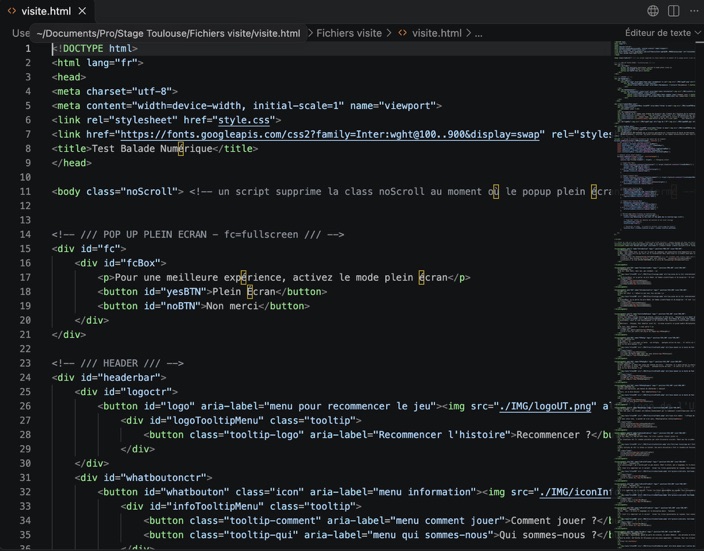The height and width of the screenshot is (551, 704).
Task: Open the ./IMG/iconInf path link on line 32
Action: coord(575,492)
